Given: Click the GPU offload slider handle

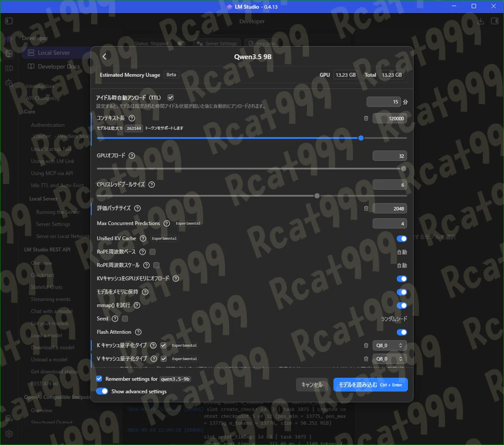Looking at the screenshot, I should click(403, 169).
